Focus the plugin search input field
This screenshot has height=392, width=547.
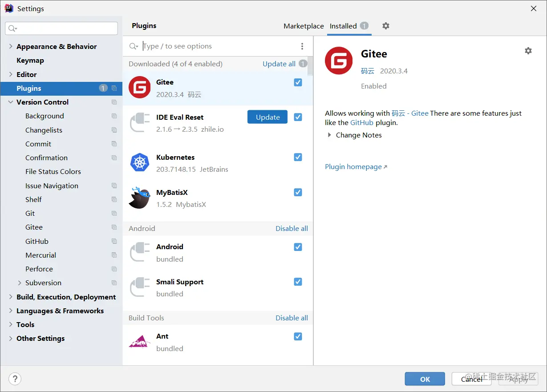218,46
